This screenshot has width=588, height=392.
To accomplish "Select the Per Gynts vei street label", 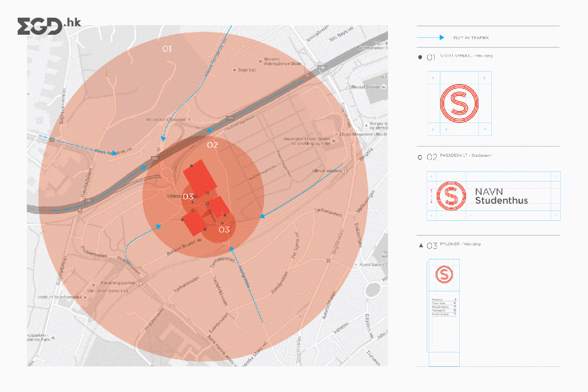I will pos(295,245).
